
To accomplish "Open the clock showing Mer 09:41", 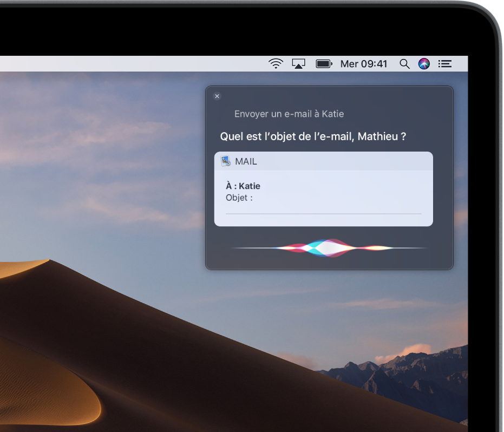I will pos(364,63).
